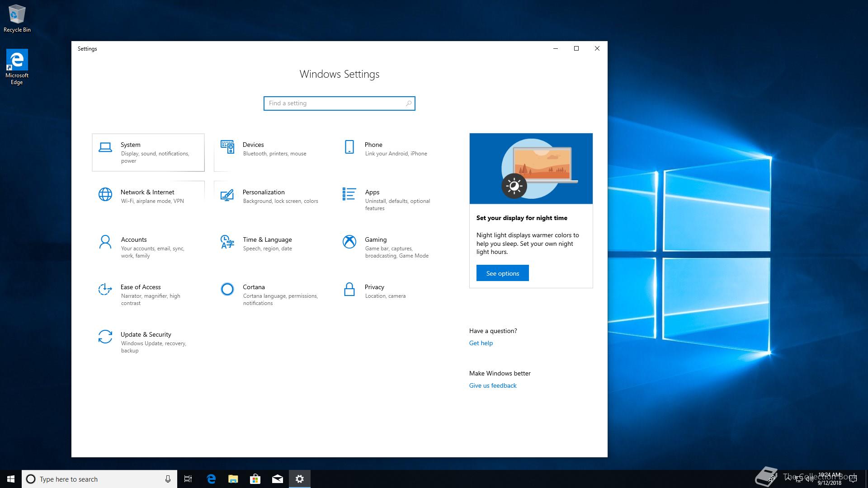Click 'Set your display for night time' heading
868x488 pixels.
pos(522,218)
